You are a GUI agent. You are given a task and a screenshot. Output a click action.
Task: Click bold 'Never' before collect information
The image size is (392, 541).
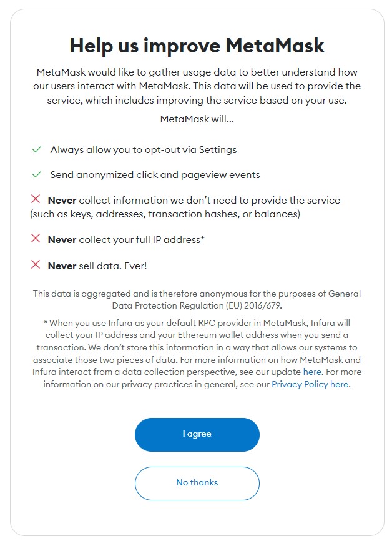point(62,201)
